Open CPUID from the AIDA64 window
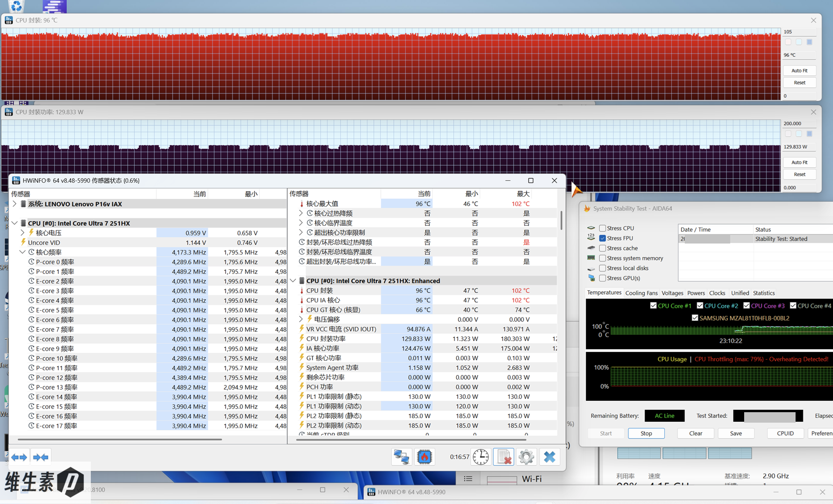Image resolution: width=833 pixels, height=504 pixels. (x=785, y=433)
